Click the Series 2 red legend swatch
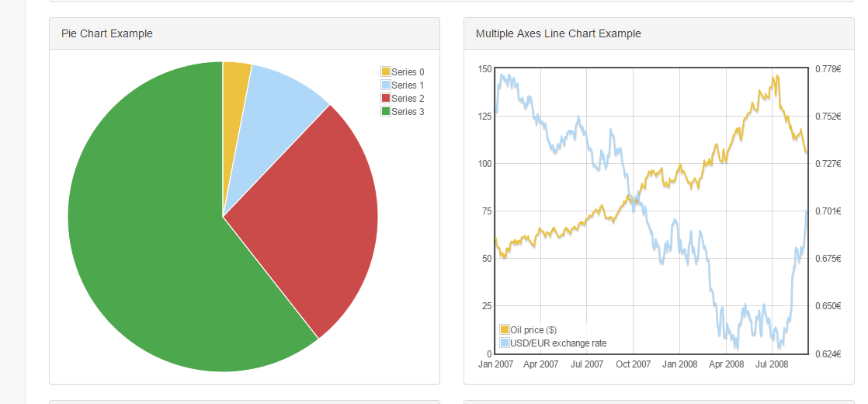This screenshot has width=868, height=404. click(x=385, y=98)
